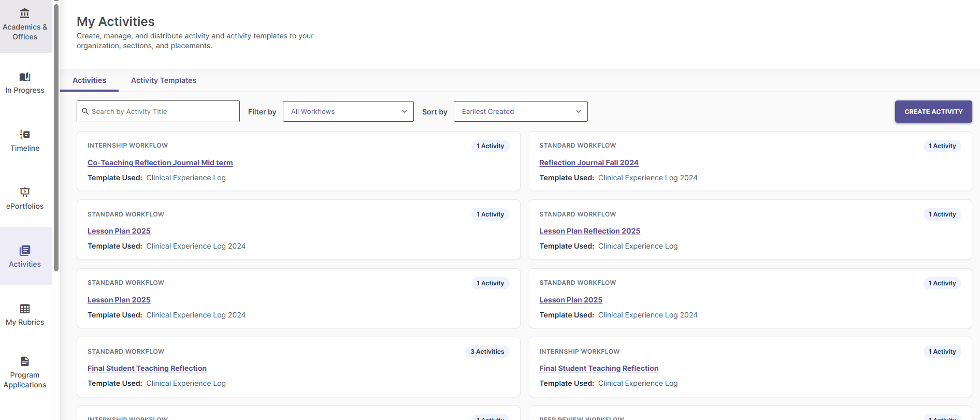Click the 3 Activities badge
The width and height of the screenshot is (980, 420).
pos(487,352)
